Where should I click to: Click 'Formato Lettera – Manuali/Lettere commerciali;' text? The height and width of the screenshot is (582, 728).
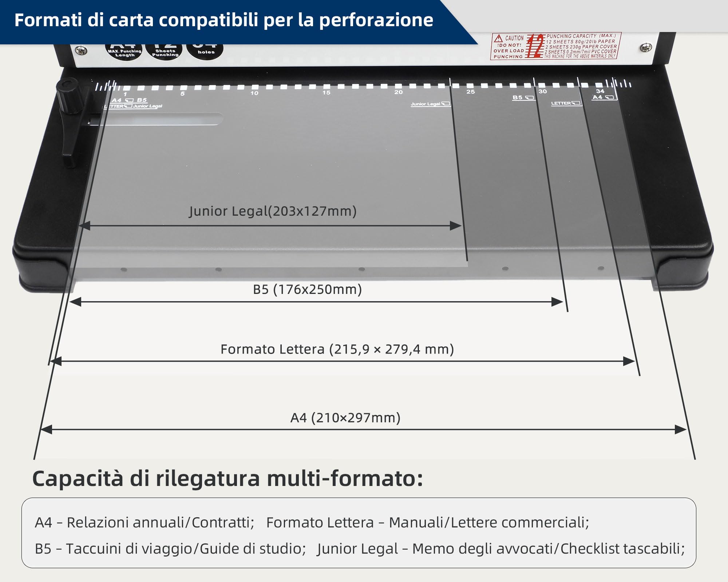[428, 522]
